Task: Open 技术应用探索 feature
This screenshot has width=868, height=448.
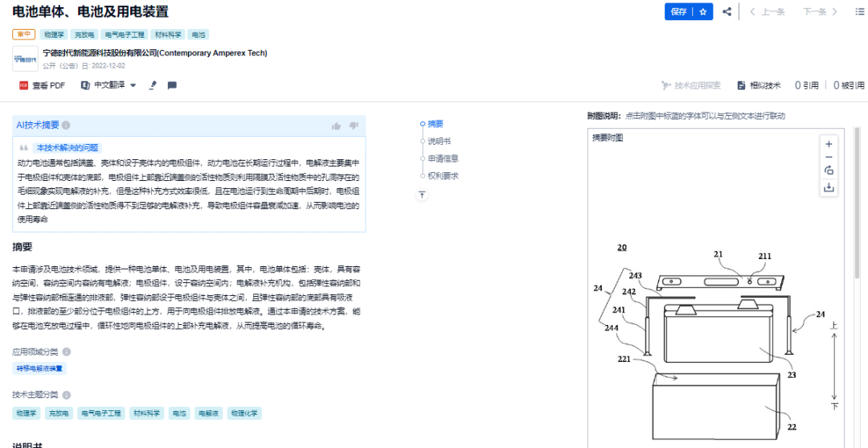Action: pos(691,85)
